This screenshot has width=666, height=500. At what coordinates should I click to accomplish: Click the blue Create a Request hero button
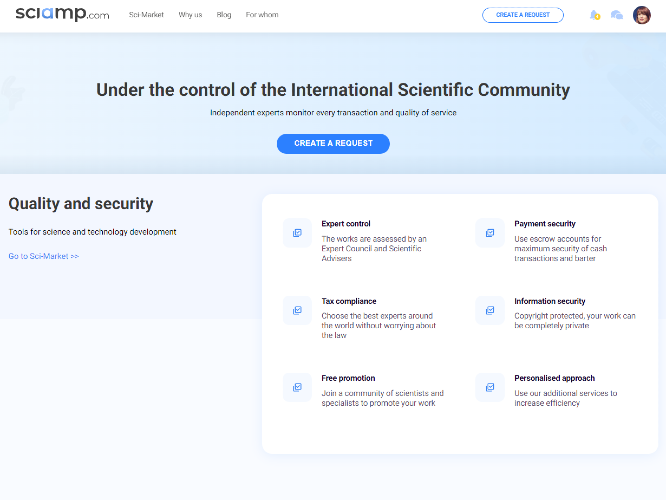(x=333, y=144)
